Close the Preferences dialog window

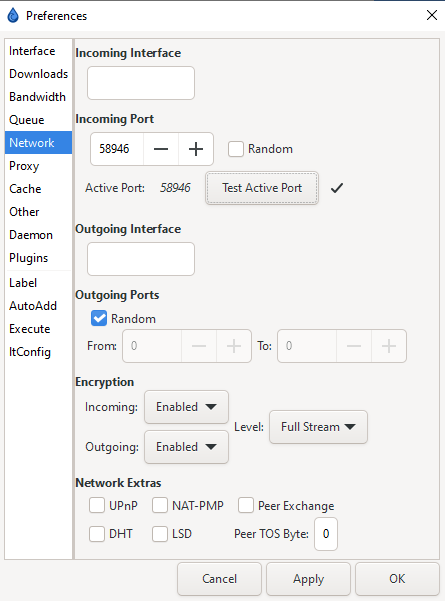(x=432, y=15)
